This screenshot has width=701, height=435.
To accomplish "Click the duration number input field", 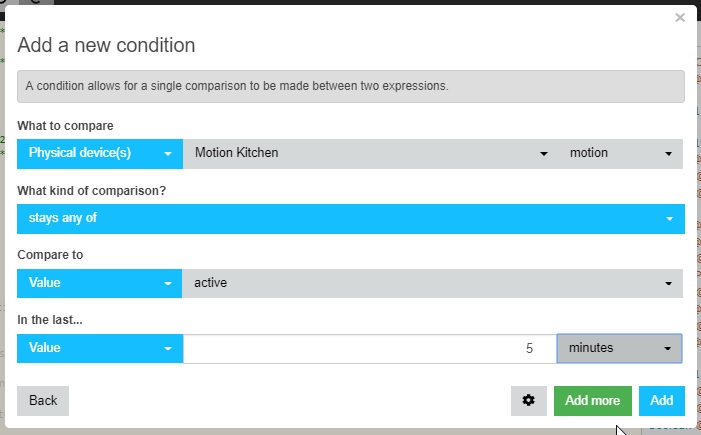I will pyautogui.click(x=370, y=348).
